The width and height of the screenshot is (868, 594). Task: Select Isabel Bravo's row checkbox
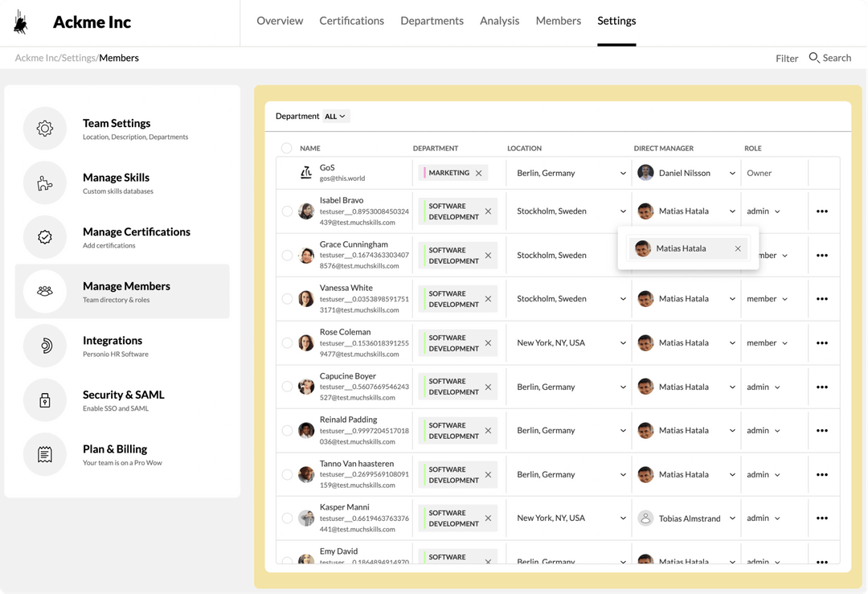(286, 211)
